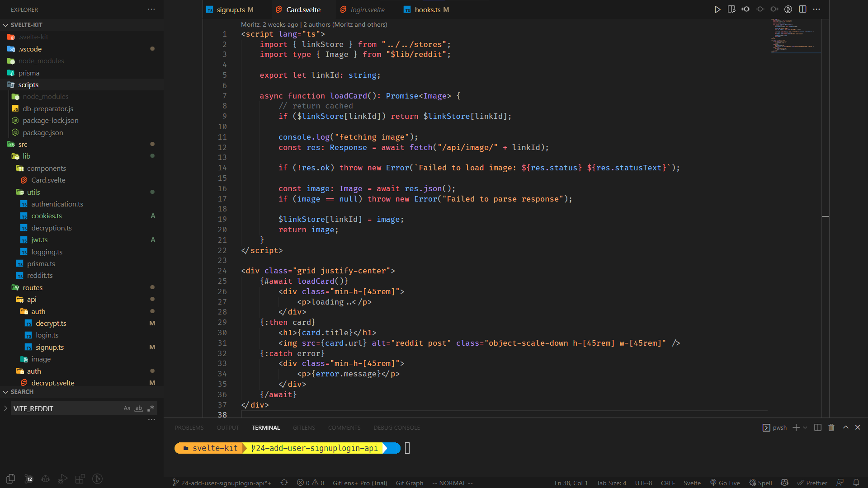Screen dimensions: 868x488
Task: Split the editor right
Action: [x=803, y=9]
